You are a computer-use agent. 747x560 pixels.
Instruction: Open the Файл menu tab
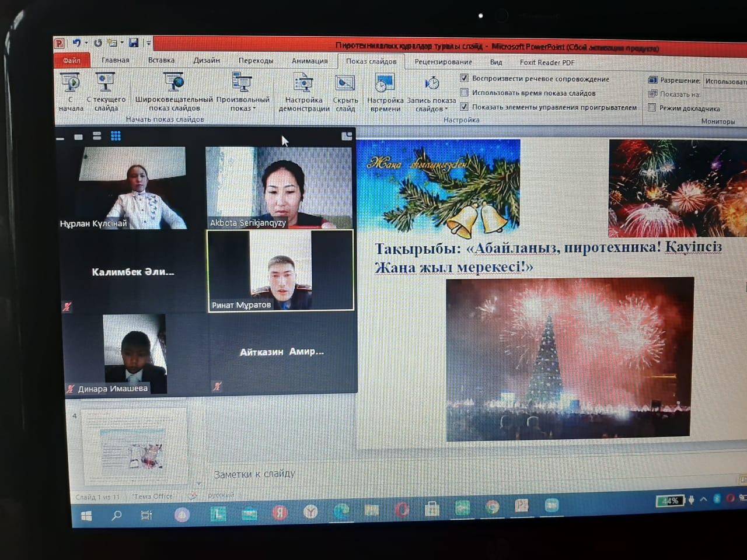pyautogui.click(x=72, y=61)
